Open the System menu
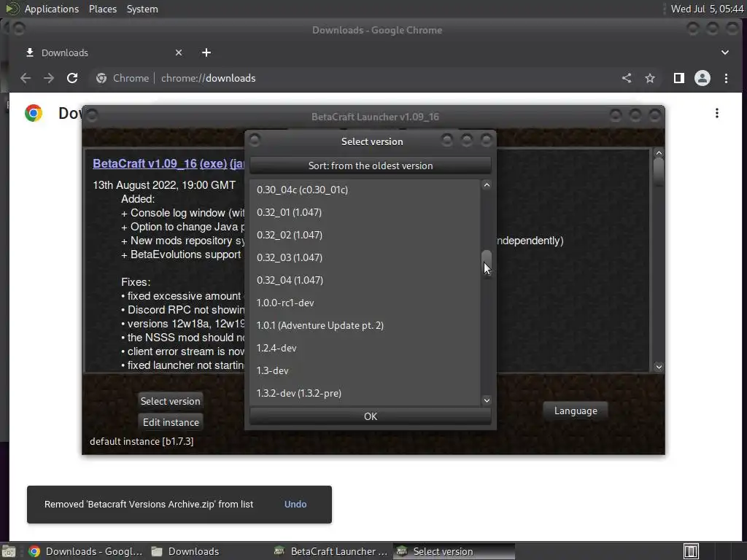Viewport: 747px width, 560px height. pyautogui.click(x=142, y=9)
